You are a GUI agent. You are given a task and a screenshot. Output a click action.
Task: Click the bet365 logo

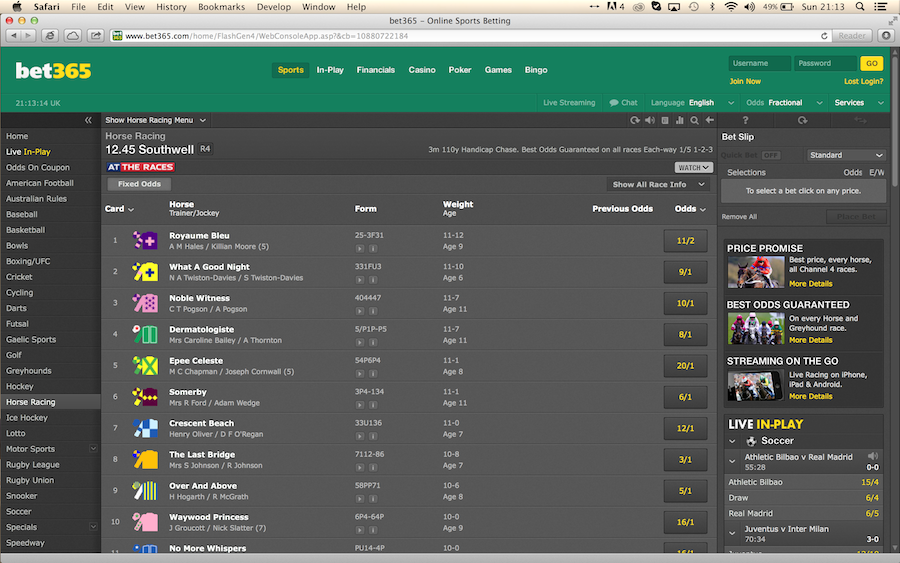click(53, 71)
